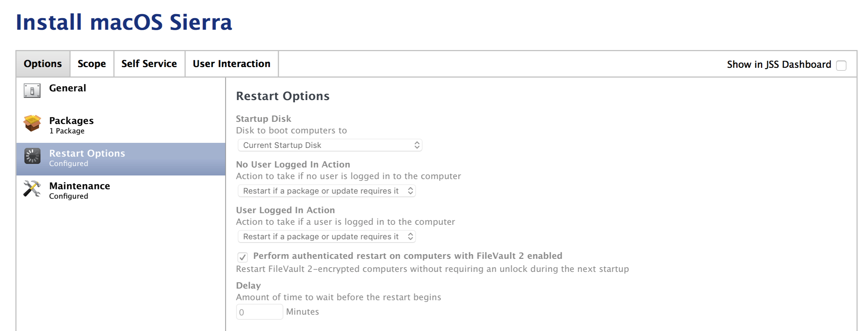Screen dimensions: 868x331
Task: Switch to the Scope tab
Action: [92, 64]
